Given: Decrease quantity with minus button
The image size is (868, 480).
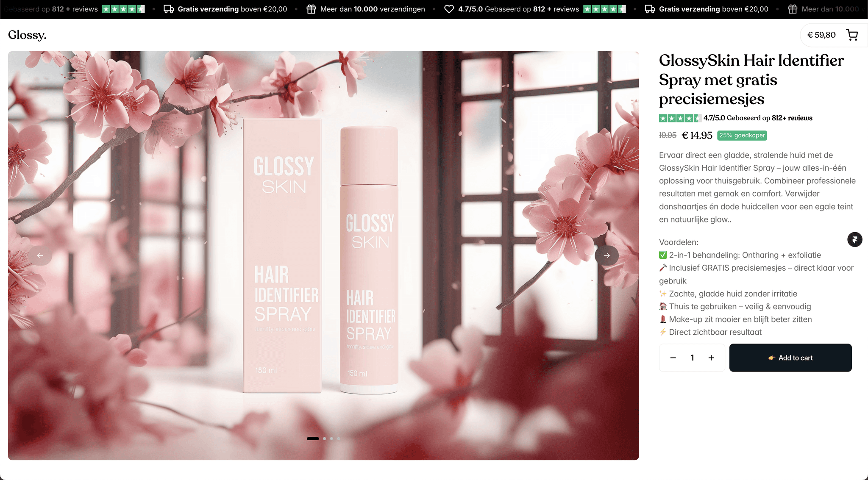Looking at the screenshot, I should click(x=673, y=358).
